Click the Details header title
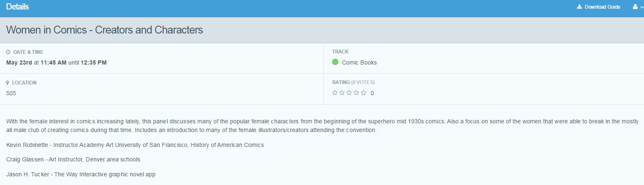The image size is (644, 185). click(17, 7)
